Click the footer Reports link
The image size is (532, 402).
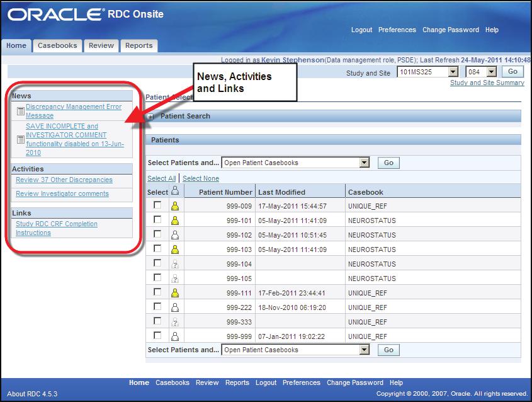point(237,382)
